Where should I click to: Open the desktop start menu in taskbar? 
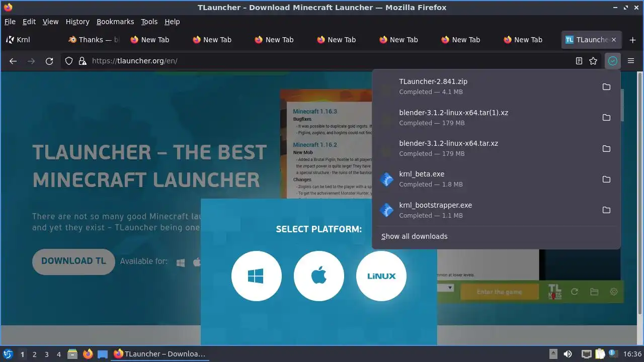(8, 354)
